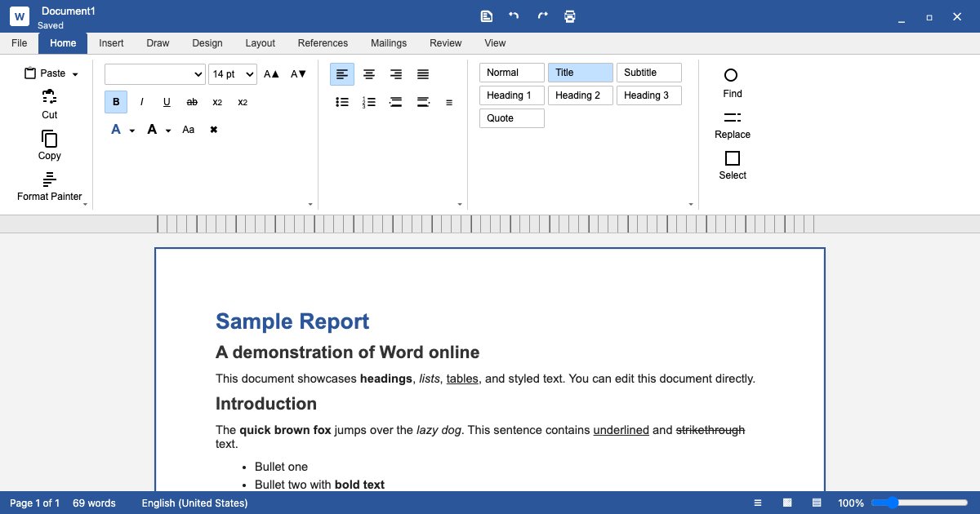This screenshot has width=980, height=514.
Task: Open the File menu
Action: (20, 43)
